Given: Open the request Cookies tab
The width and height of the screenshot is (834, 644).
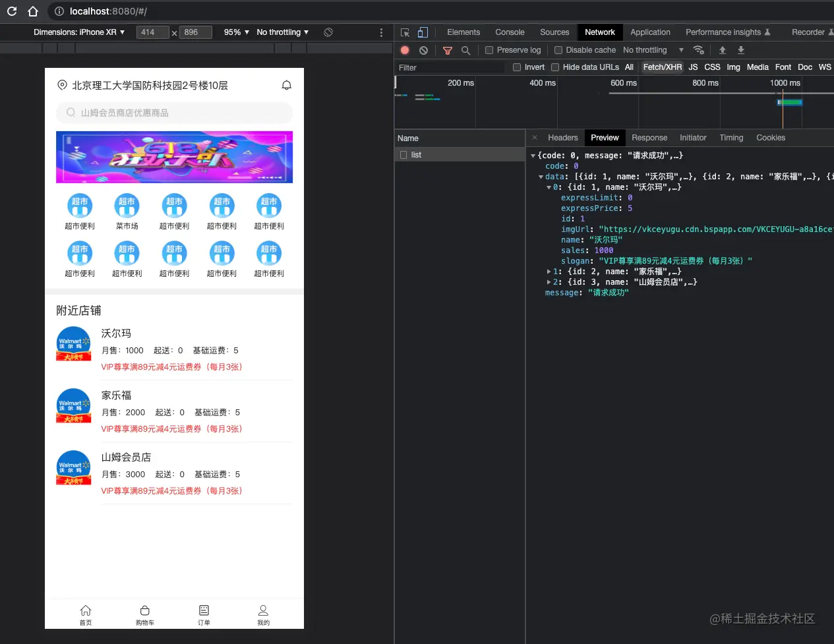Looking at the screenshot, I should [771, 138].
